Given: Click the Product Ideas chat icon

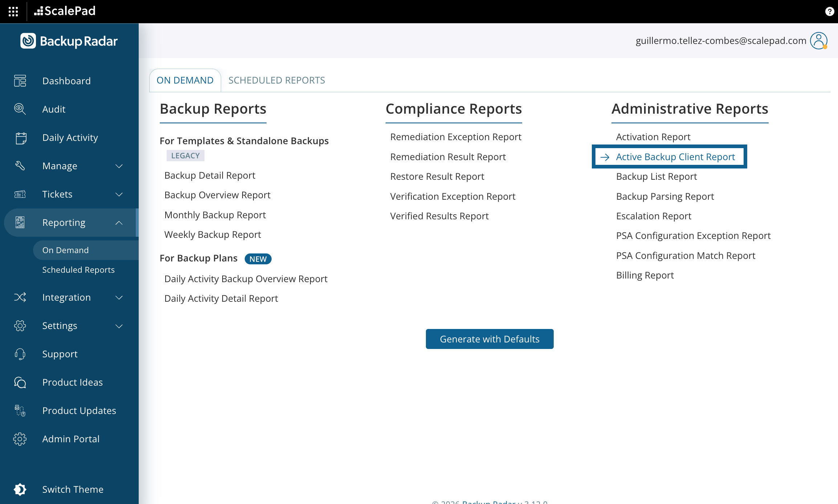Looking at the screenshot, I should 20,382.
